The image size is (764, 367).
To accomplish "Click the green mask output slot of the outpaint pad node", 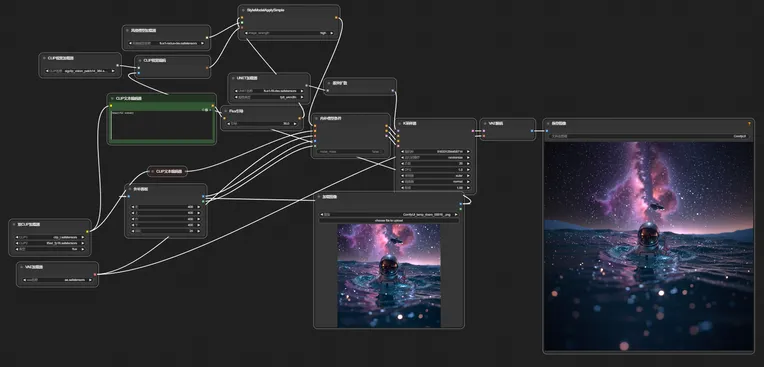I will click(203, 201).
